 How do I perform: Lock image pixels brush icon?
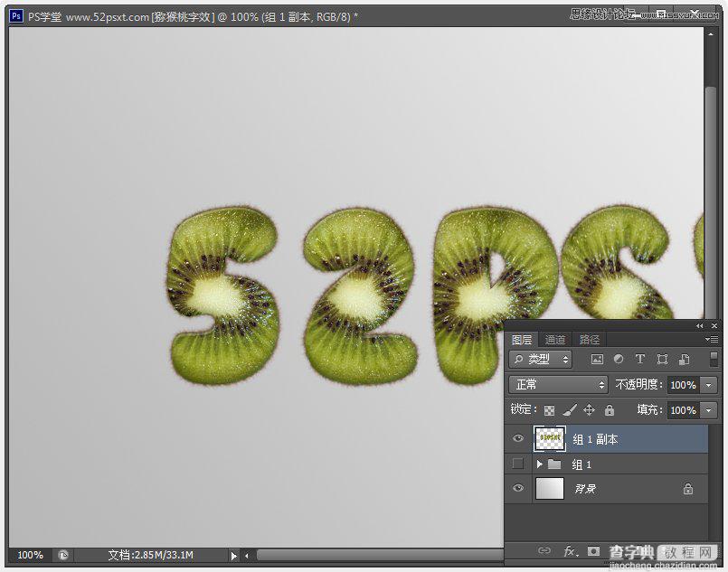569,410
